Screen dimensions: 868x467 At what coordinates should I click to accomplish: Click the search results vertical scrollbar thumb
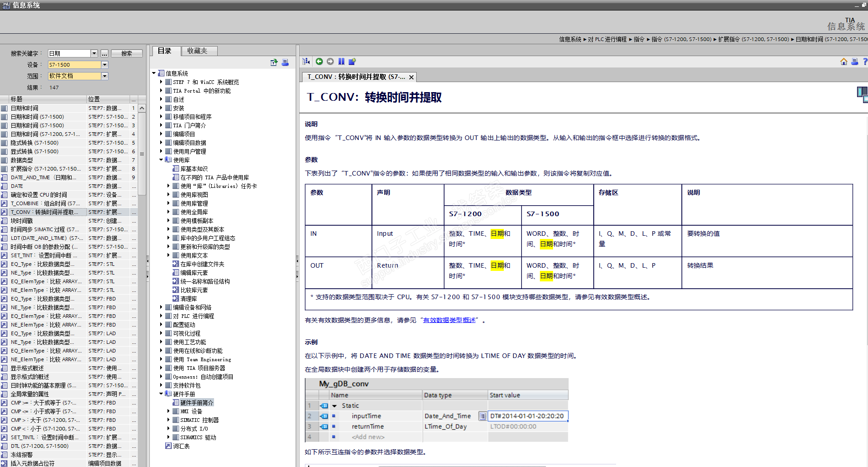(142, 154)
